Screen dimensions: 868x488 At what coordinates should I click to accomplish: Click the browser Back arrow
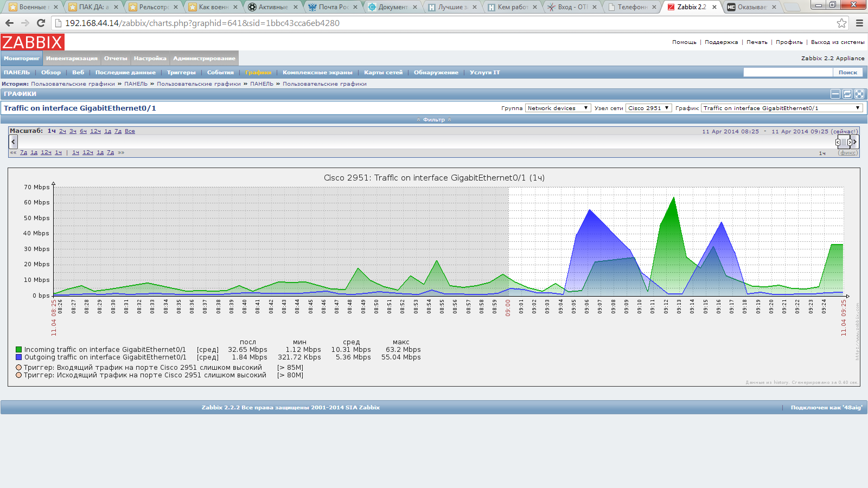tap(9, 23)
